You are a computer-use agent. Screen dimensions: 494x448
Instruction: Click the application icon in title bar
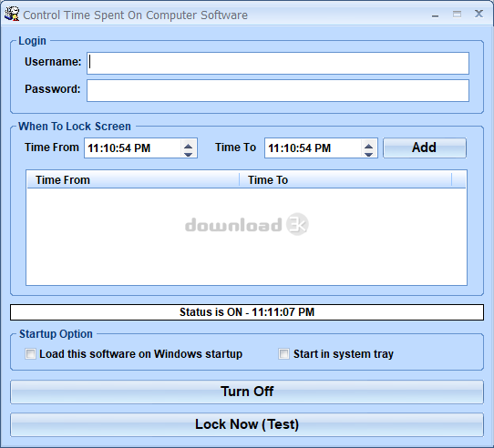point(12,15)
